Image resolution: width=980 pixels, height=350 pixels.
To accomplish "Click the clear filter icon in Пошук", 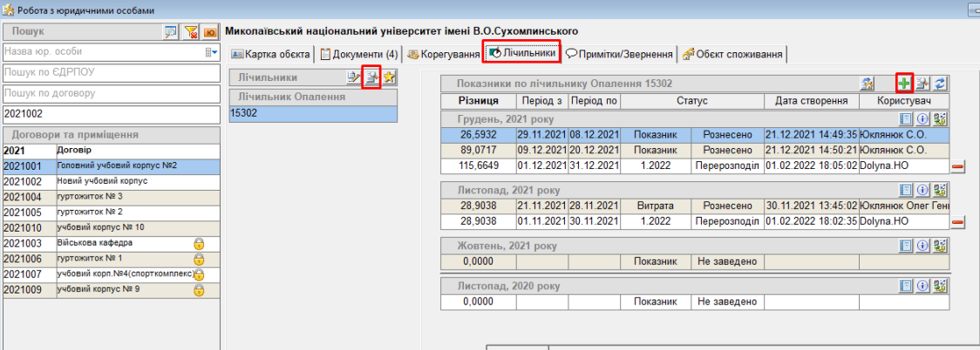I will (x=191, y=32).
